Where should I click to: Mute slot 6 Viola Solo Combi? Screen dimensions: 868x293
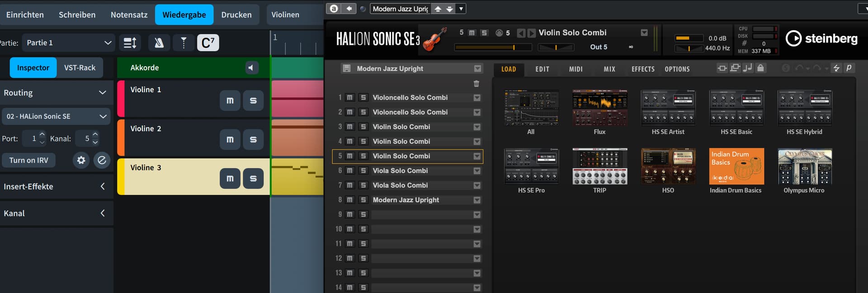coord(350,171)
